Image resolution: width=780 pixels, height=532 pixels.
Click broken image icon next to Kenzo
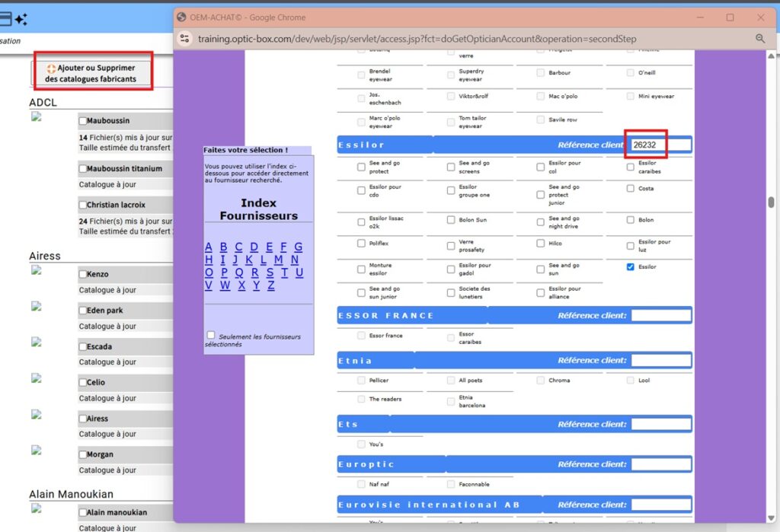(x=37, y=270)
